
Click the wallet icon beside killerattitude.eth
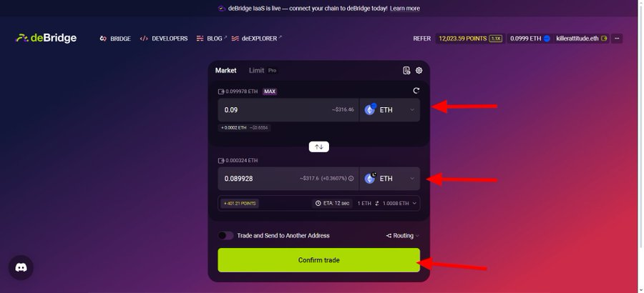coord(604,39)
